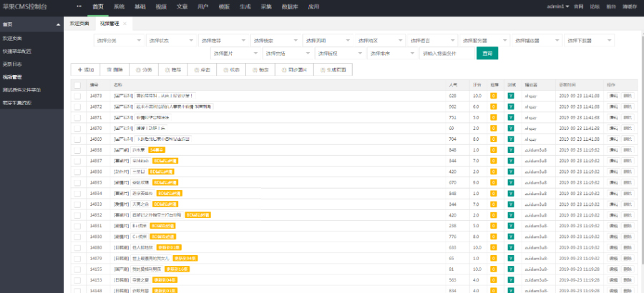Click orange recommend badge in row 14070
Image resolution: width=644 pixels, height=293 pixels.
click(x=493, y=128)
